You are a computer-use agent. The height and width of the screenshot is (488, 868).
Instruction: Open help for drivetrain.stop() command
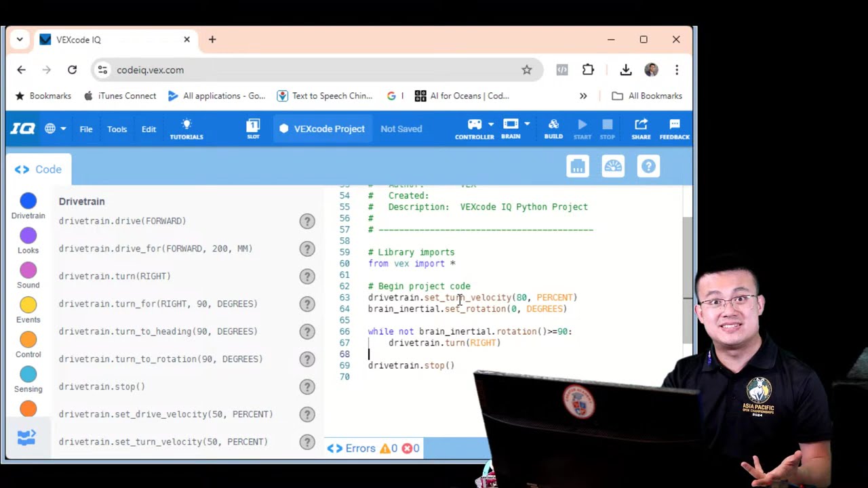coord(307,387)
